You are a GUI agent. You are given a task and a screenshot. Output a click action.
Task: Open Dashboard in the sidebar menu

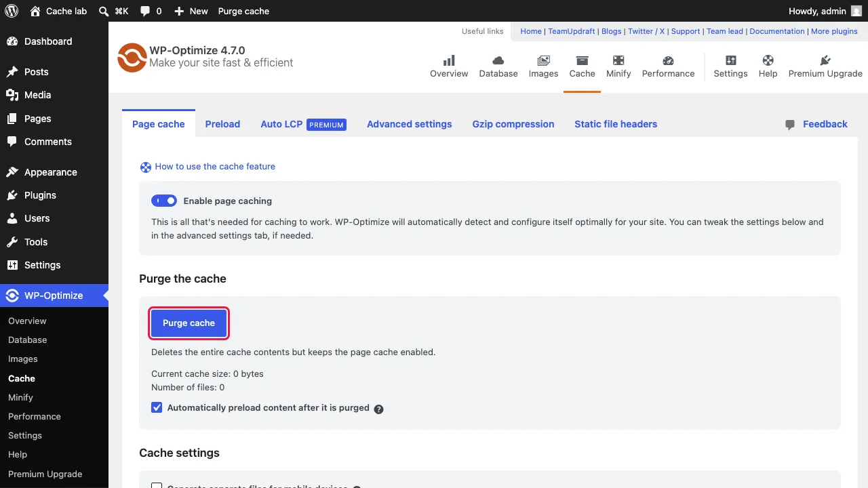pos(54,41)
